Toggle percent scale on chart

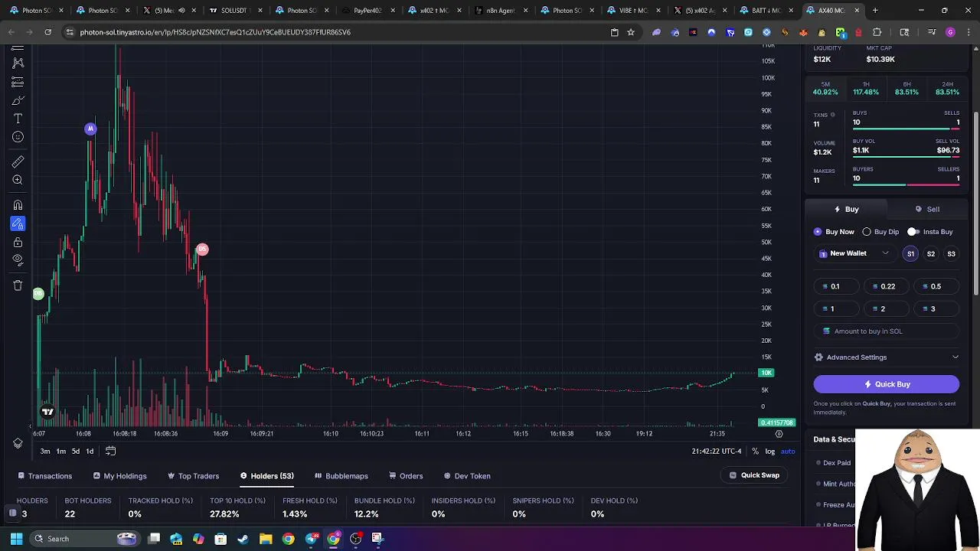point(756,451)
